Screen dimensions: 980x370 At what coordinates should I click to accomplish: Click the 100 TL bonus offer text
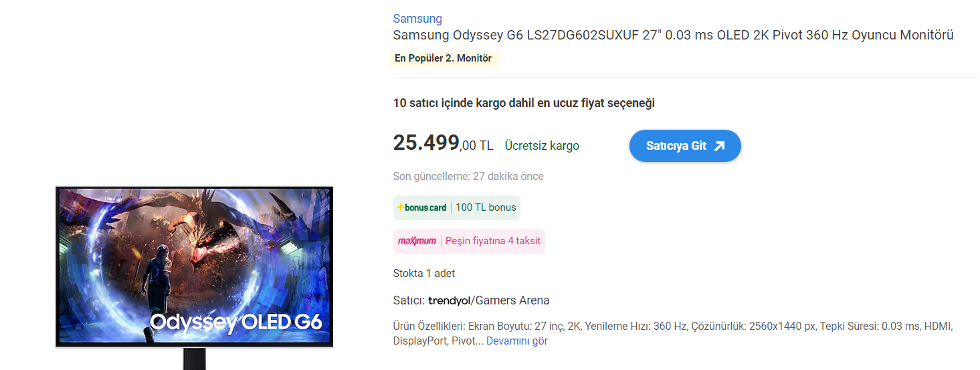click(x=486, y=207)
